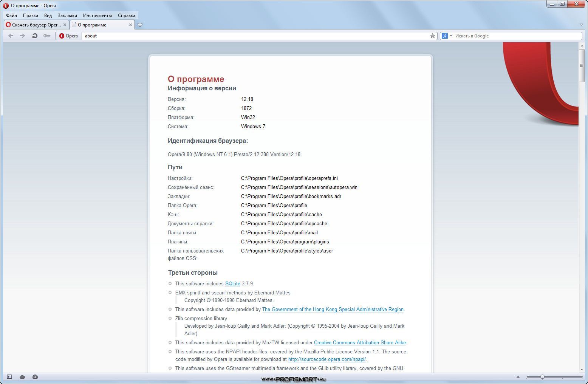Open the closed tabs dropdown arrow
Screen dimensions: 588x384
(581, 25)
